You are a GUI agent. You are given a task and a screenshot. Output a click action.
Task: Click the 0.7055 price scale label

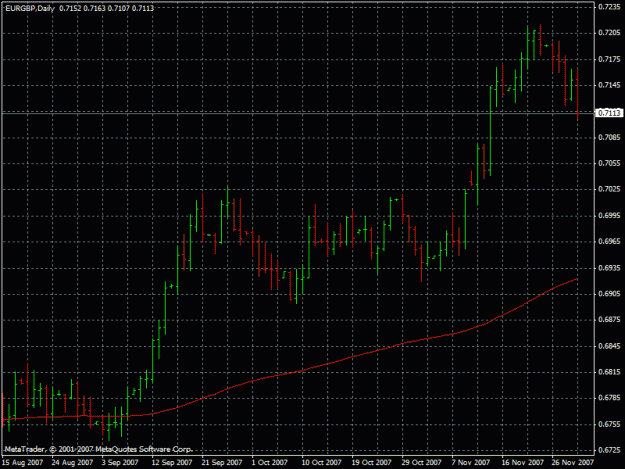[610, 163]
